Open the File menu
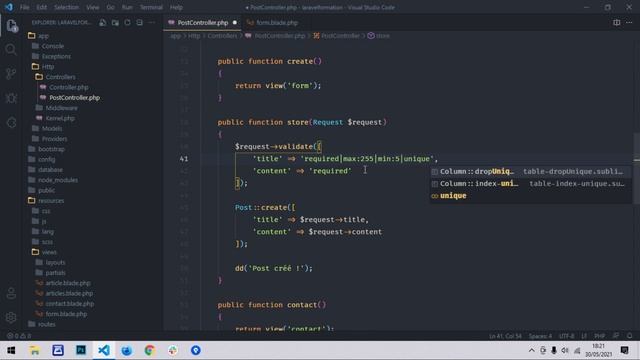 coord(24,7)
